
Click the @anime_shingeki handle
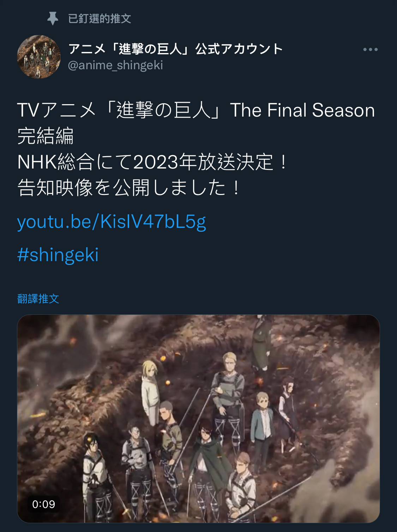pos(115,65)
